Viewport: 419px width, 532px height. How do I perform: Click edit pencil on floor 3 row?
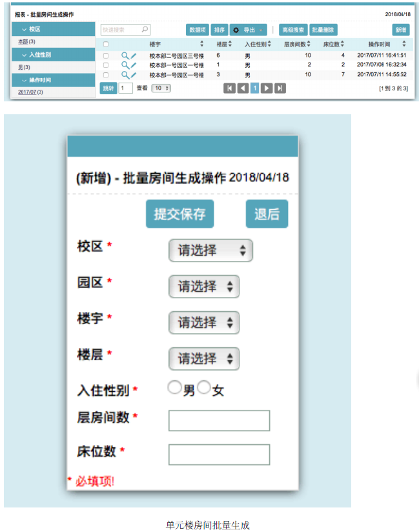click(x=133, y=75)
